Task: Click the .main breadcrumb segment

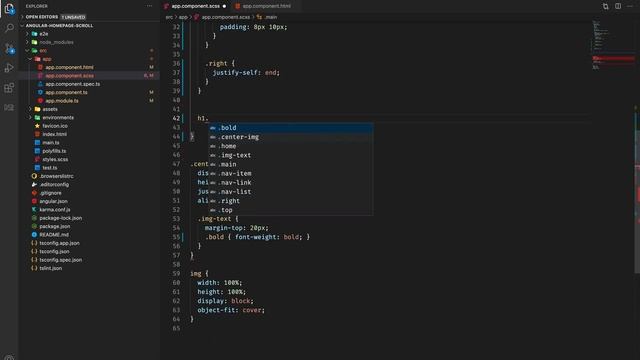Action: coord(271,17)
